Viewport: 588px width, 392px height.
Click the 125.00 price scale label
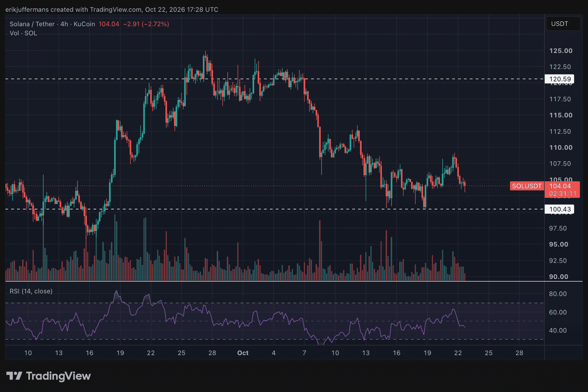click(x=561, y=51)
